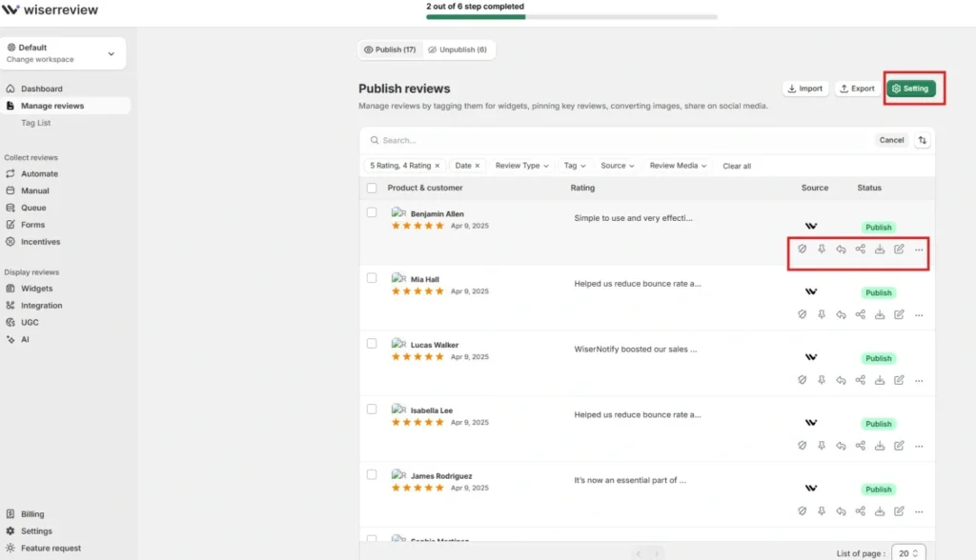Open the Review Media filter dropdown
This screenshot has height=560, width=976.
[x=679, y=166]
